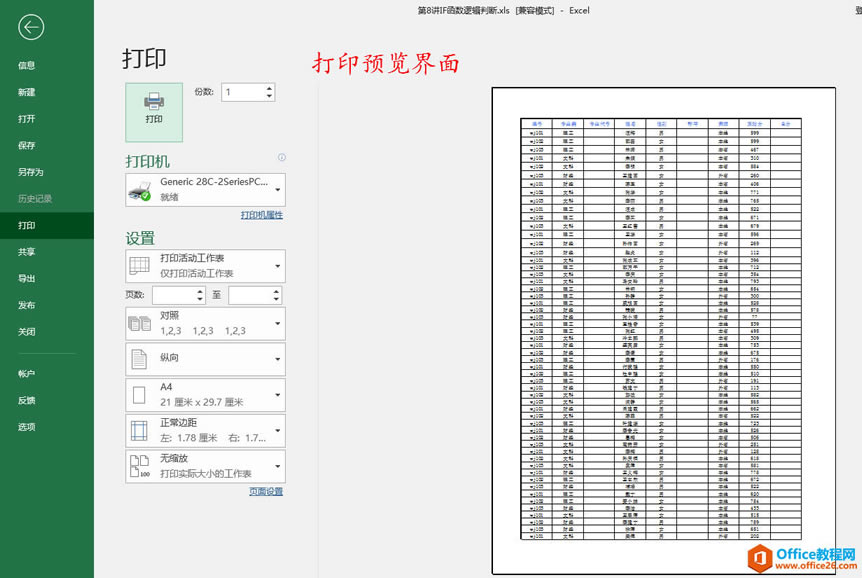Screen dimensions: 862x578
Task: Select 信息 in the sidebar
Action: pyautogui.click(x=47, y=65)
